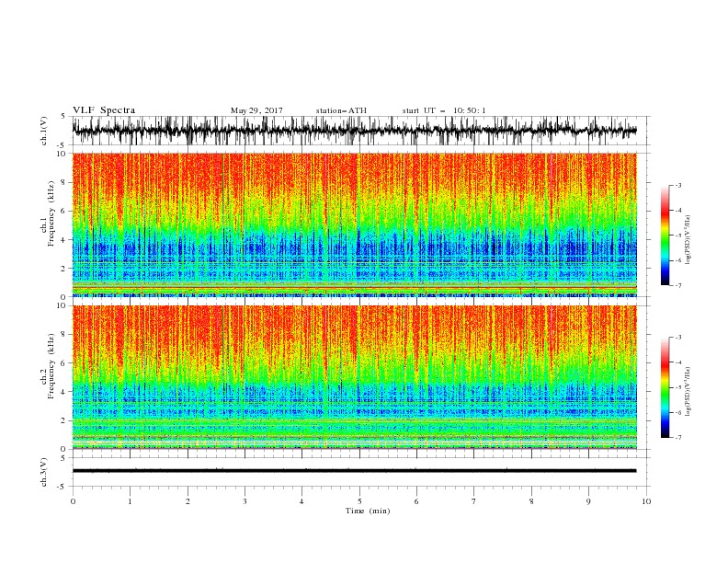Click the upper PSD color scale bar
The image size is (728, 563).
point(665,236)
